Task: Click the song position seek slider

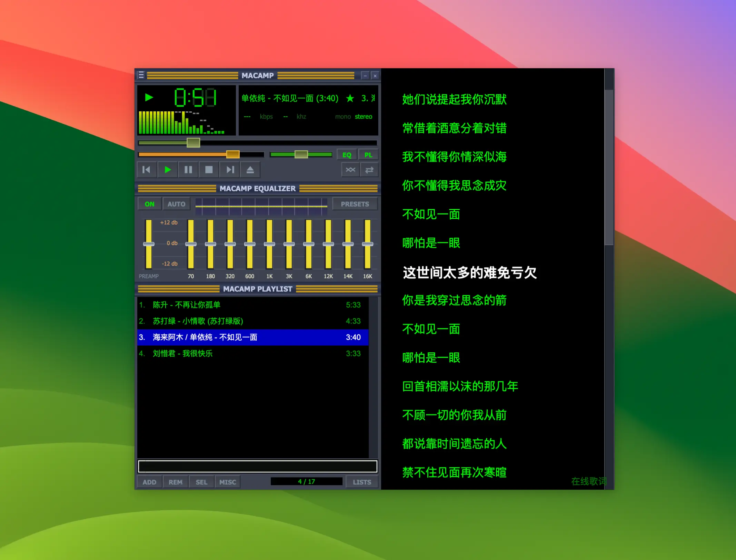Action: 257,142
